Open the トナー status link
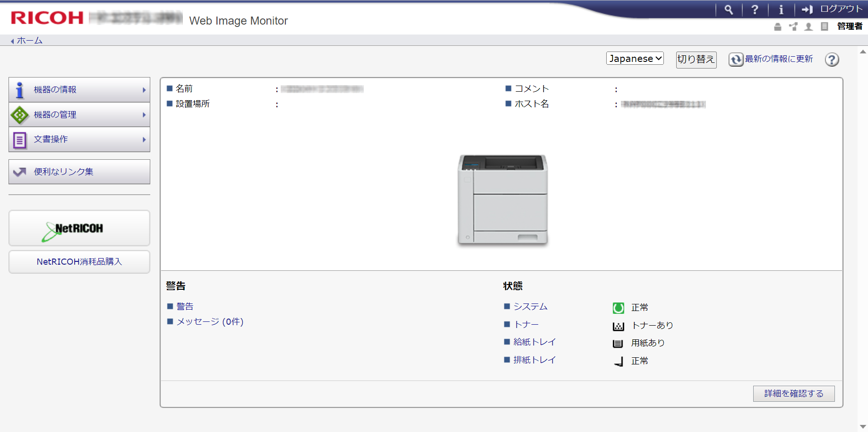The width and height of the screenshot is (868, 432). click(x=526, y=325)
